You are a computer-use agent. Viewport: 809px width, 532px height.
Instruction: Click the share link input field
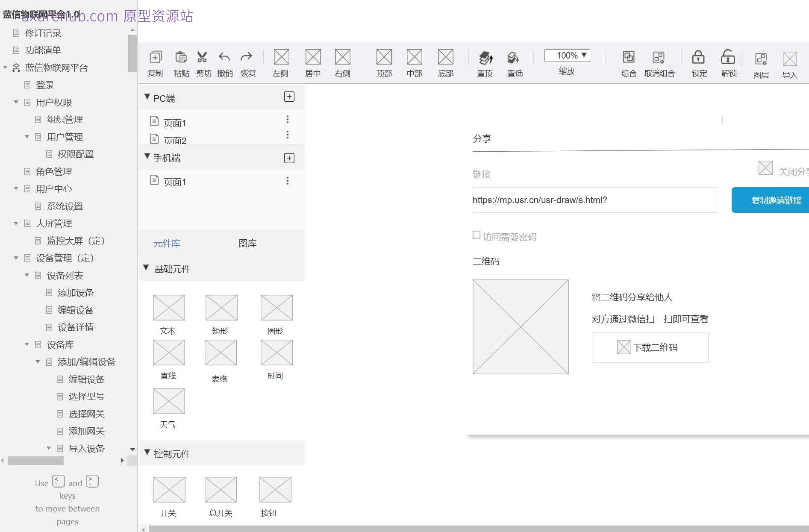click(594, 200)
